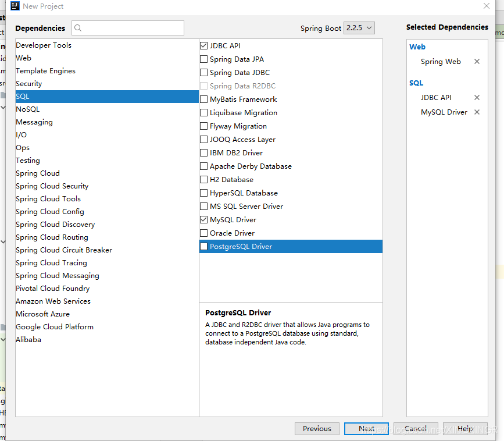Select Spring Cloud Routing
504x441 pixels.
point(107,237)
